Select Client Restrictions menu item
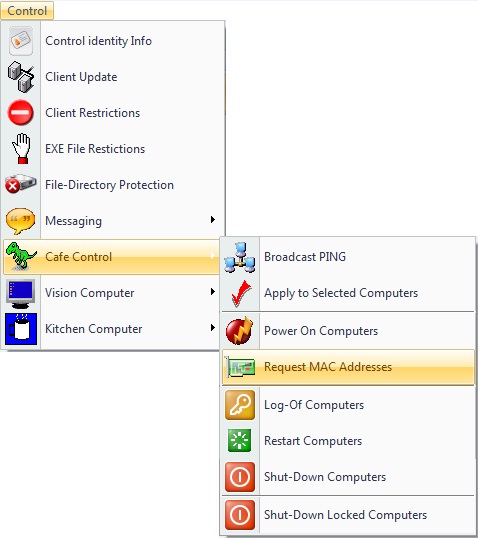The image size is (478, 538). pyautogui.click(x=113, y=113)
